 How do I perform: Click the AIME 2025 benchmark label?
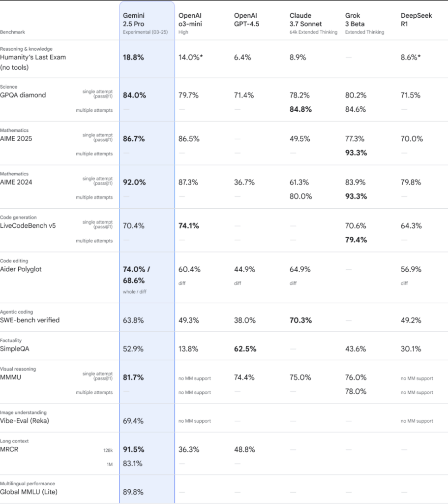16,138
